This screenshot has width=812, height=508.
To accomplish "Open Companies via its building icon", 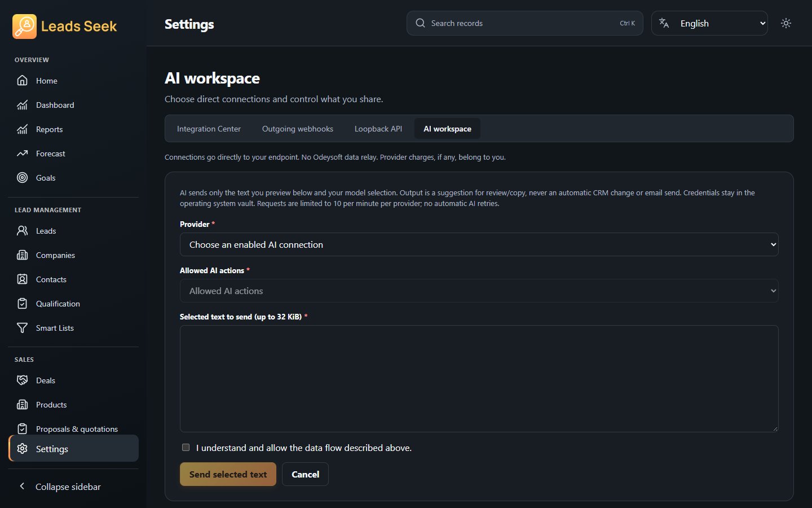I will tap(22, 255).
